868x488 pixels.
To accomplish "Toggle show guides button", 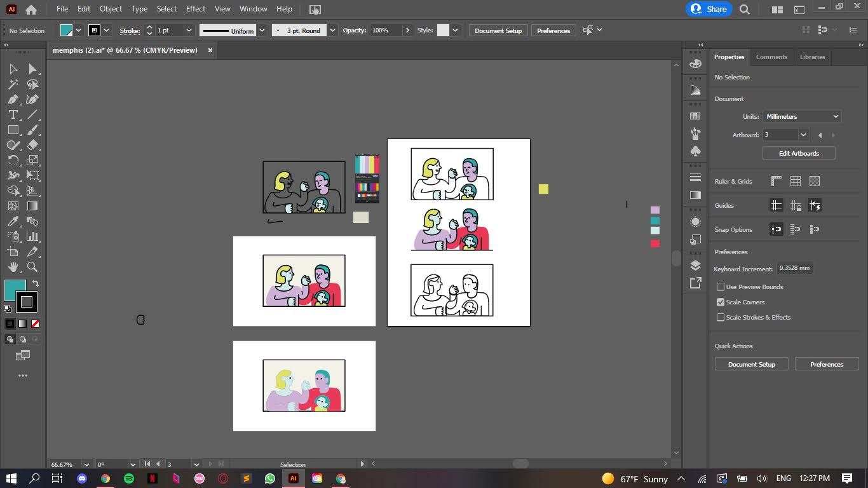I will pyautogui.click(x=776, y=205).
